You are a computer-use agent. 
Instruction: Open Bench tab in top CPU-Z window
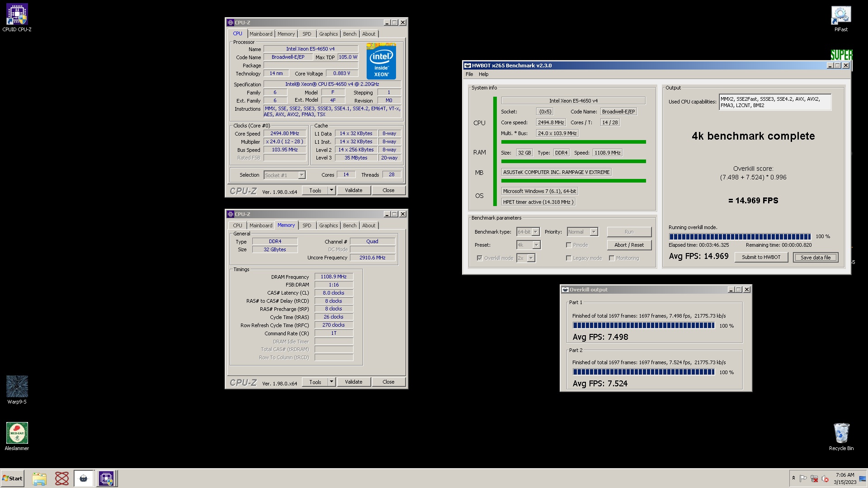click(349, 34)
